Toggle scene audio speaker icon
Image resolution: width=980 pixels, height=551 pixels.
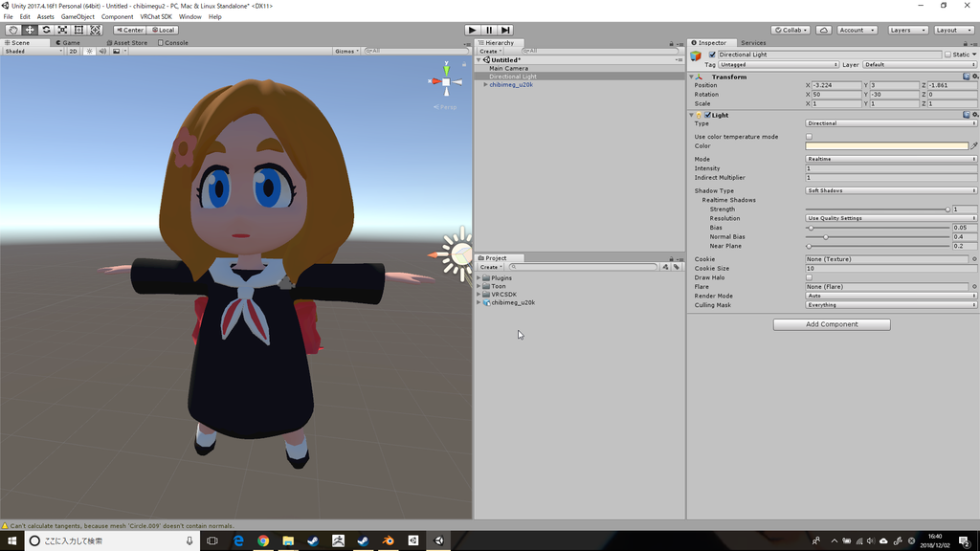102,52
